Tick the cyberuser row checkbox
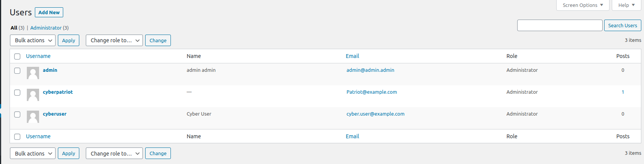Screen dimensions: 644x164 [x=17, y=114]
